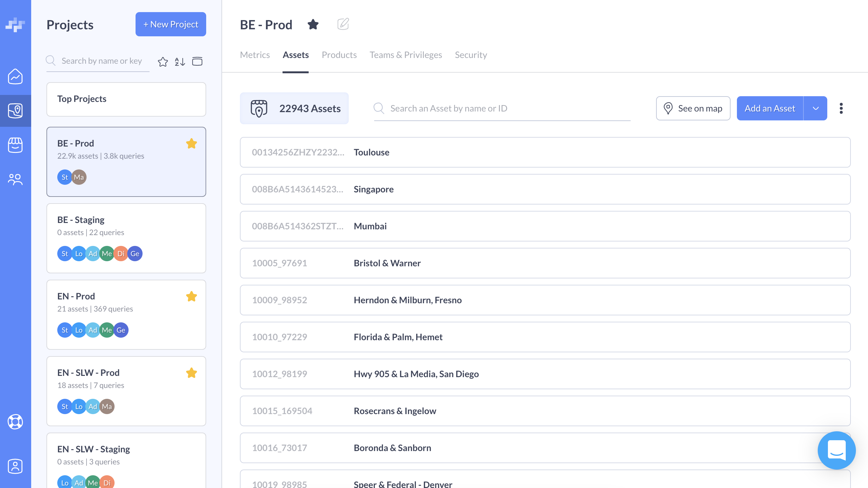Click the edit project name pencil icon

pyautogui.click(x=343, y=24)
